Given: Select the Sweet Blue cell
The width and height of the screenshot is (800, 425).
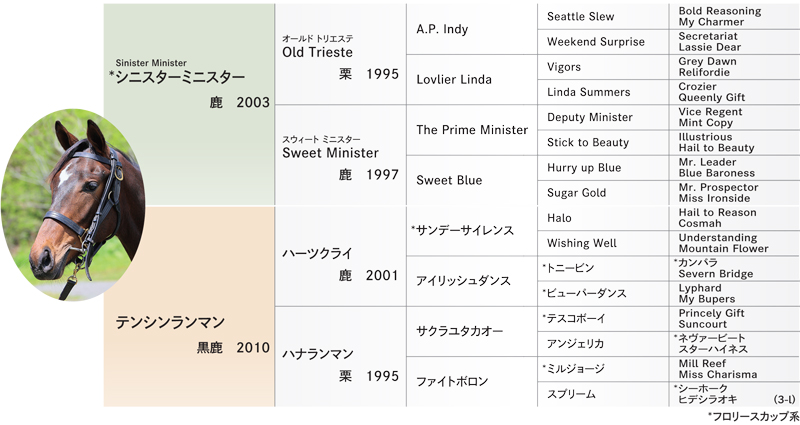Looking at the screenshot, I should (449, 180).
